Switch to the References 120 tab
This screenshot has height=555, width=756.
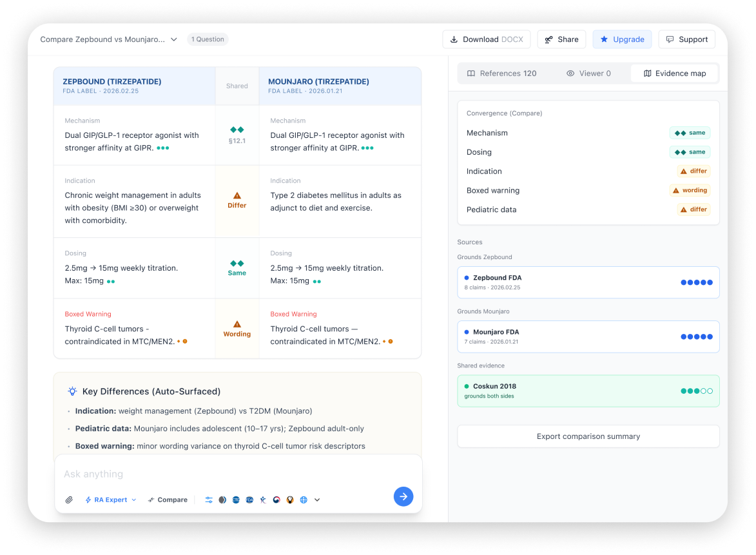pos(502,73)
